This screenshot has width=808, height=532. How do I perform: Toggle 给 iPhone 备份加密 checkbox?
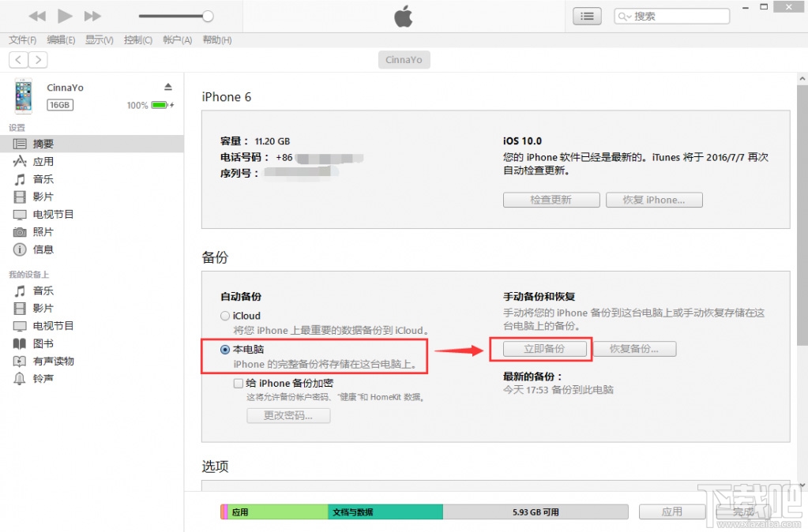point(238,383)
